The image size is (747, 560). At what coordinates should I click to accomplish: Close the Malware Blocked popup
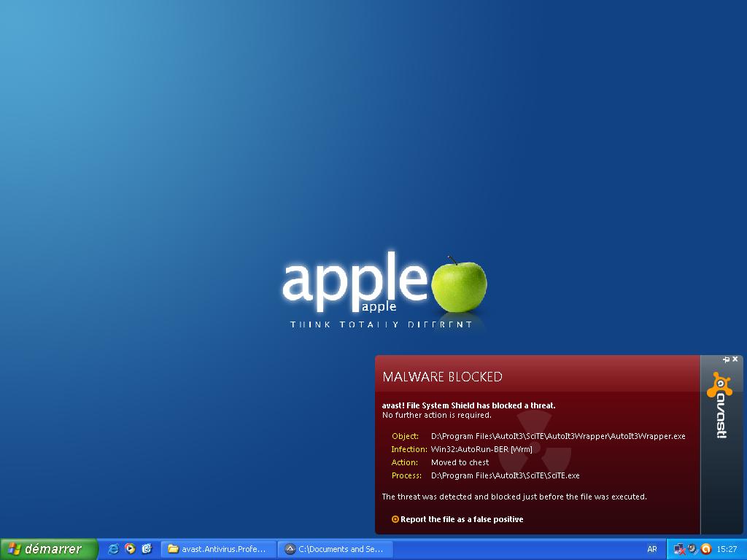(x=735, y=359)
